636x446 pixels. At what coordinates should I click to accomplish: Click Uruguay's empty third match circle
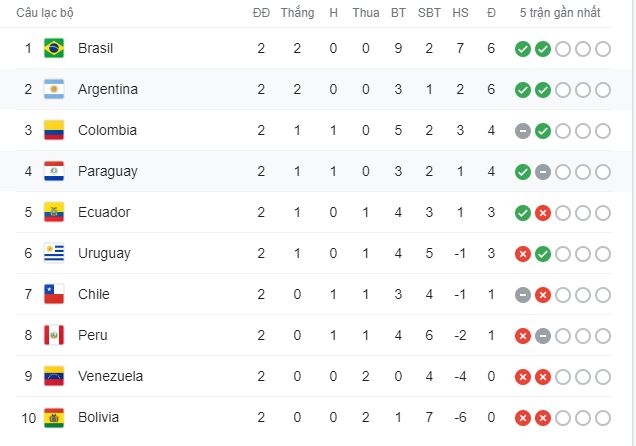pyautogui.click(x=563, y=254)
